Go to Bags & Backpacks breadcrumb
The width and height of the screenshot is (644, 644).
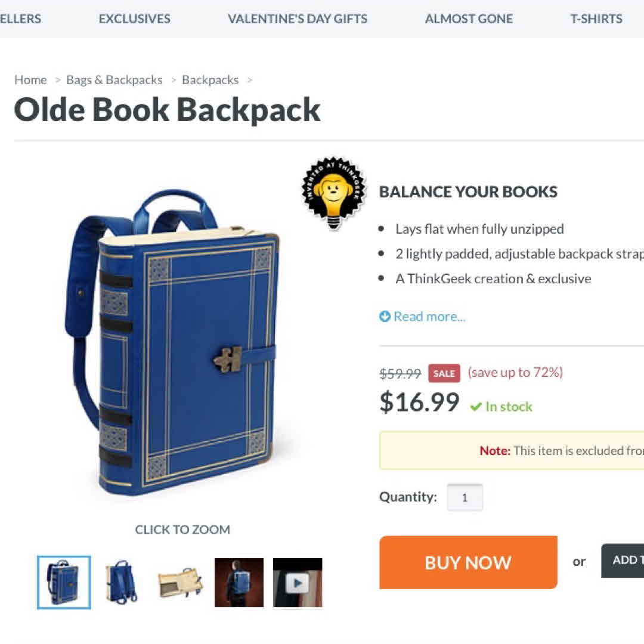(x=114, y=80)
